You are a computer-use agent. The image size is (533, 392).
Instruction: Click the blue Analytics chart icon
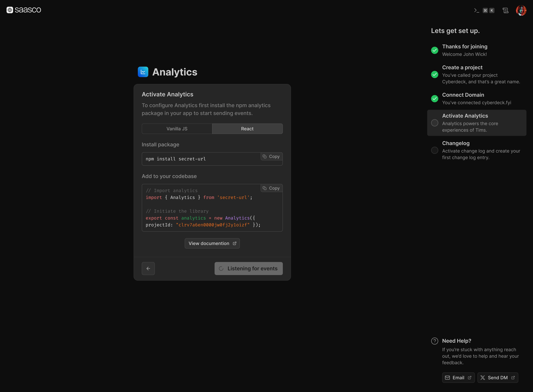click(x=143, y=72)
